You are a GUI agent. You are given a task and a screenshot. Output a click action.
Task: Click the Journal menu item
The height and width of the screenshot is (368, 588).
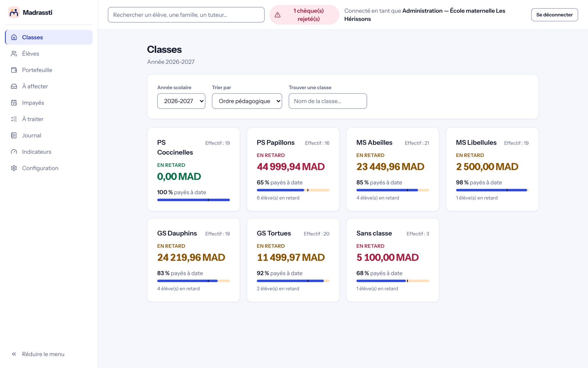[x=49, y=135]
